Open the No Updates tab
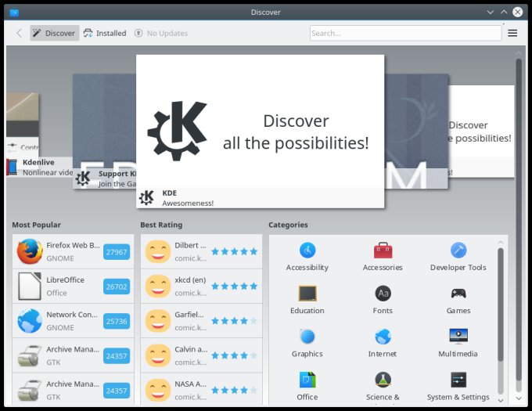The height and width of the screenshot is (411, 532). pos(161,33)
